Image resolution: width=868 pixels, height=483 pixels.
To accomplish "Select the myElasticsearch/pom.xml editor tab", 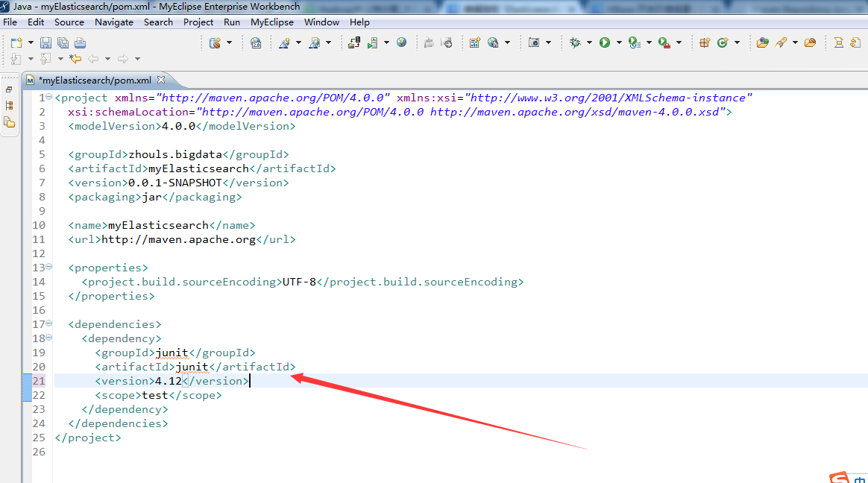I will 94,80.
